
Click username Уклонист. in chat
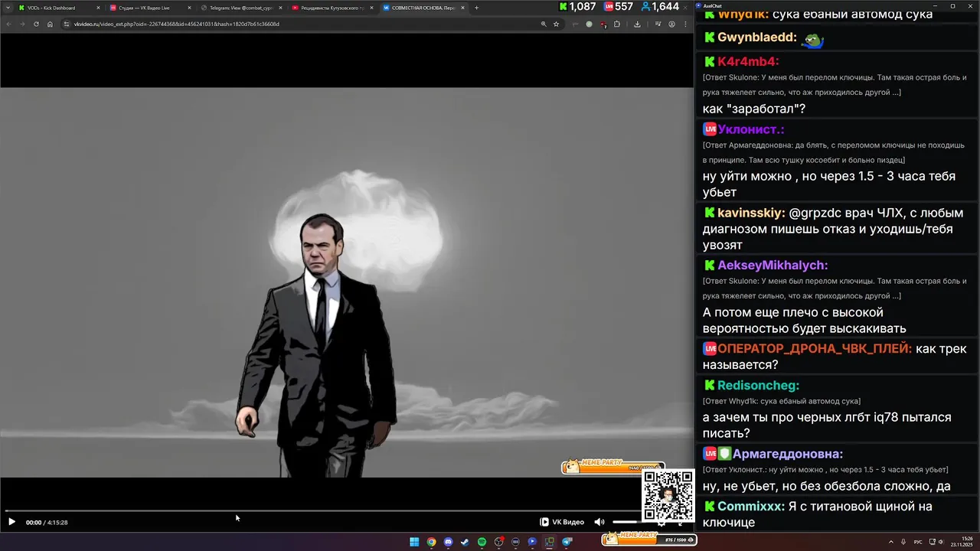(x=751, y=129)
